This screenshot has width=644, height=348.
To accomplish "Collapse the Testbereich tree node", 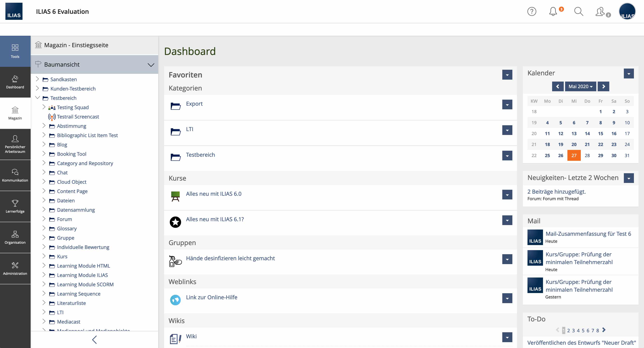I will pos(37,98).
